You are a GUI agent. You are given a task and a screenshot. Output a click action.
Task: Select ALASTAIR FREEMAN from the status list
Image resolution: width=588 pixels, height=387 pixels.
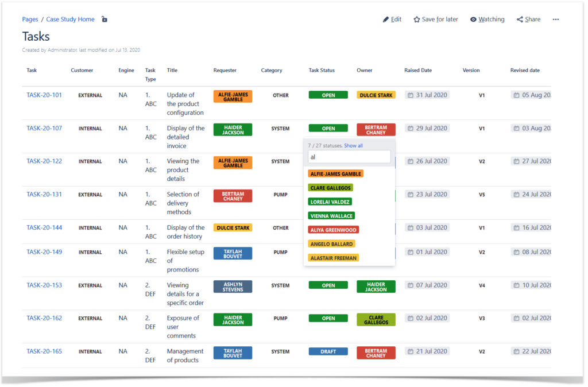tap(333, 258)
